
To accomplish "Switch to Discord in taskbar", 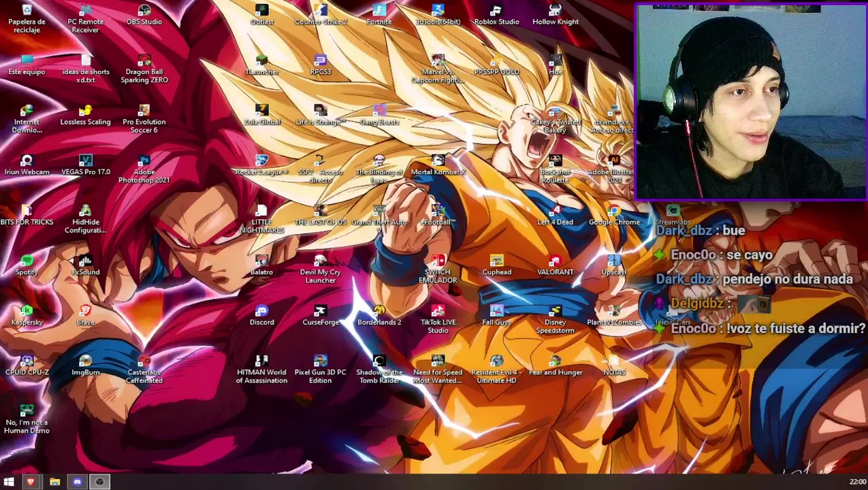I will coord(77,482).
